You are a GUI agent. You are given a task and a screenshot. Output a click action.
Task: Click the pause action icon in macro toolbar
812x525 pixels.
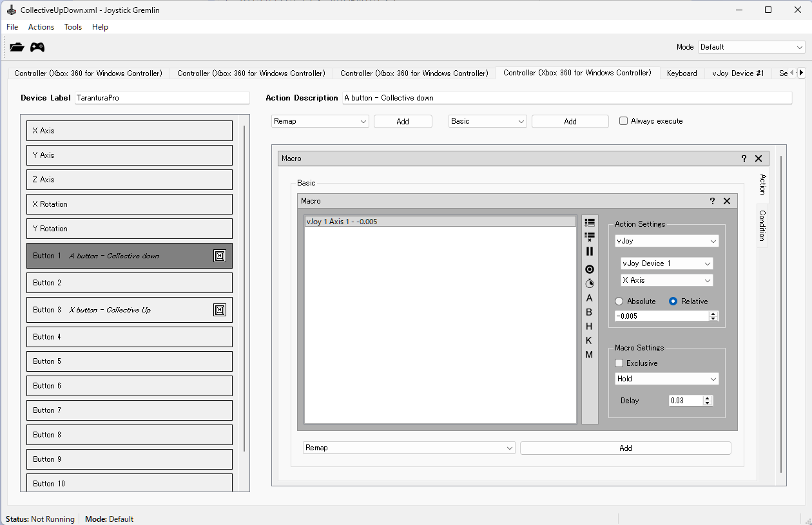[589, 251]
